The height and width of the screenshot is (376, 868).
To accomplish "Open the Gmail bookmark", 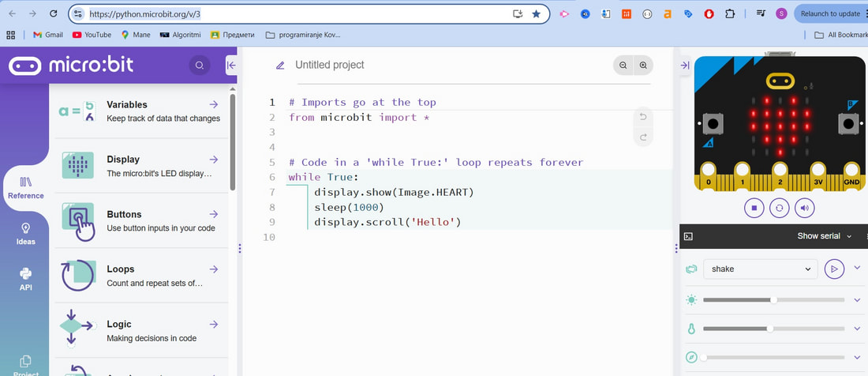I will tap(48, 35).
